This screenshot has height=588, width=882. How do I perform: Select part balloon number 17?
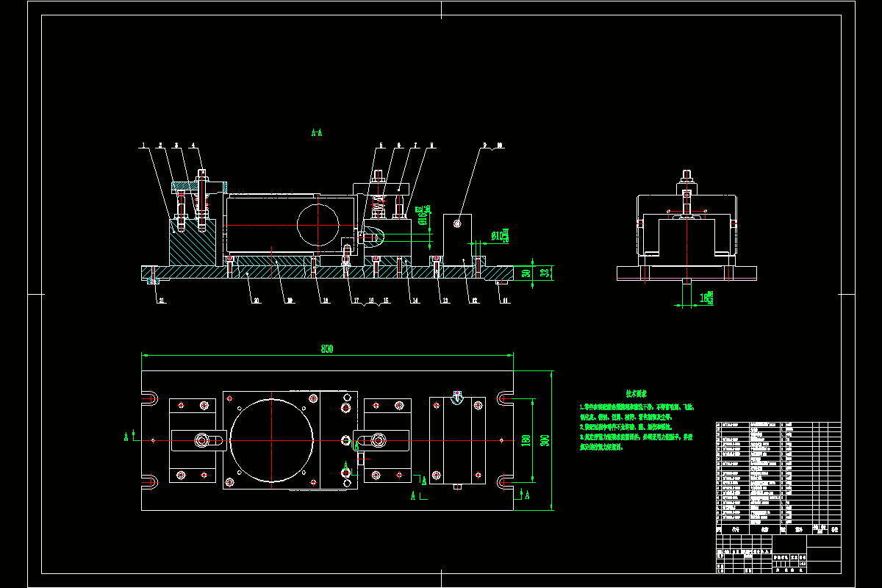(355, 301)
